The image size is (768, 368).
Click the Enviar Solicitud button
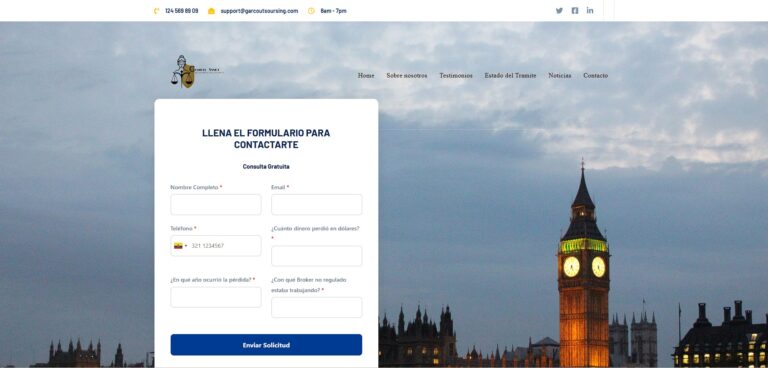266,345
